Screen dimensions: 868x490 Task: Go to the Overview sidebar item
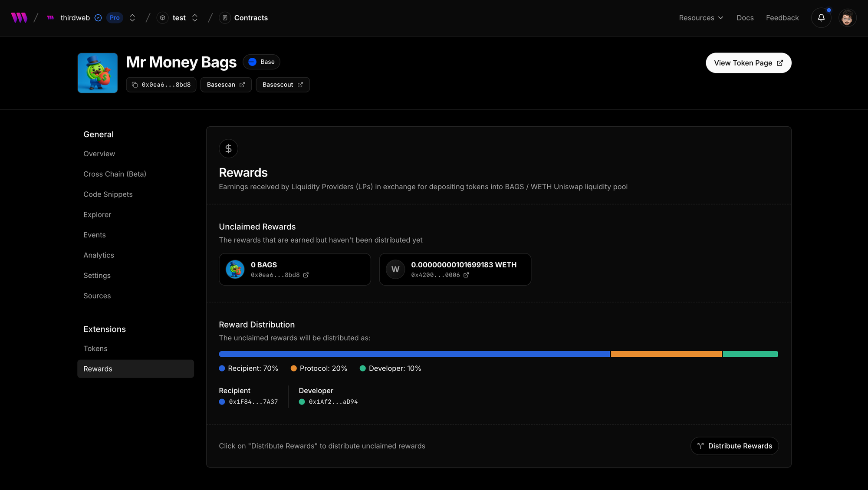99,154
